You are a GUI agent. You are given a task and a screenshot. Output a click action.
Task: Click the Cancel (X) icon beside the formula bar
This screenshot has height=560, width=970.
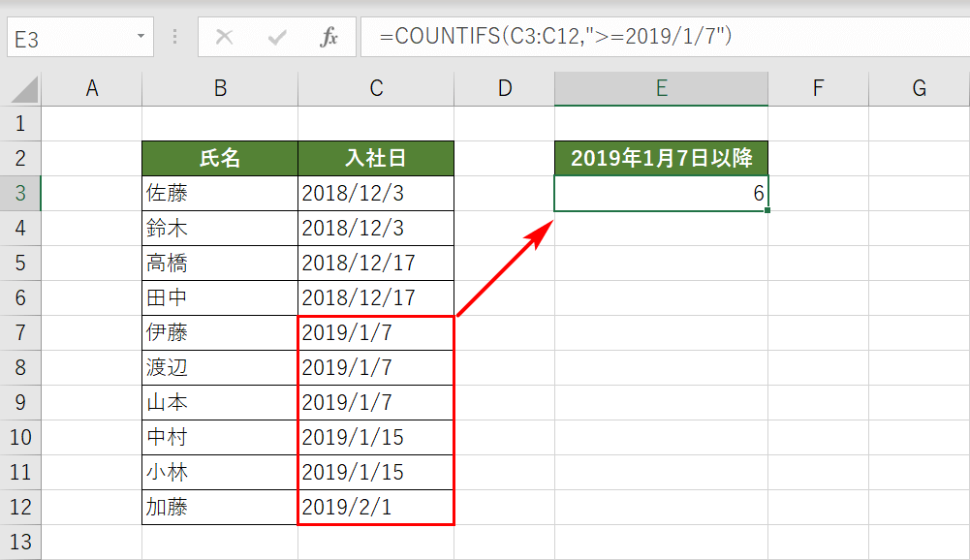(x=225, y=38)
